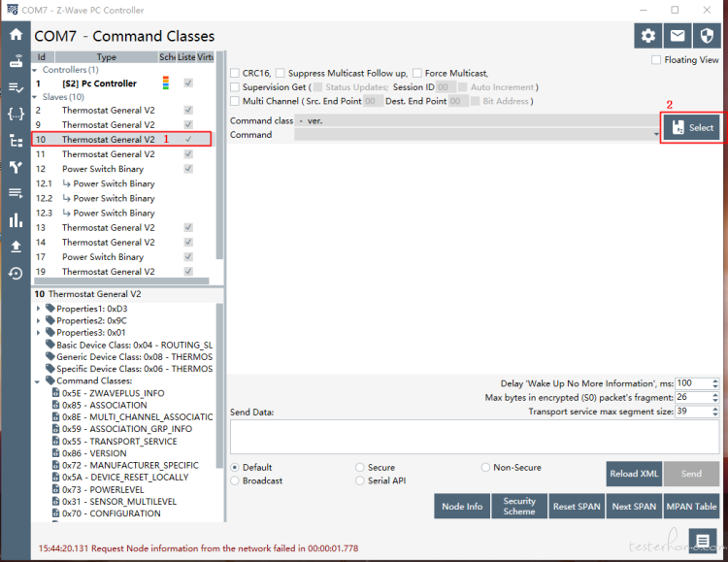The image size is (728, 562).
Task: Click the security scheme color bars for Pc Controller
Action: [166, 83]
